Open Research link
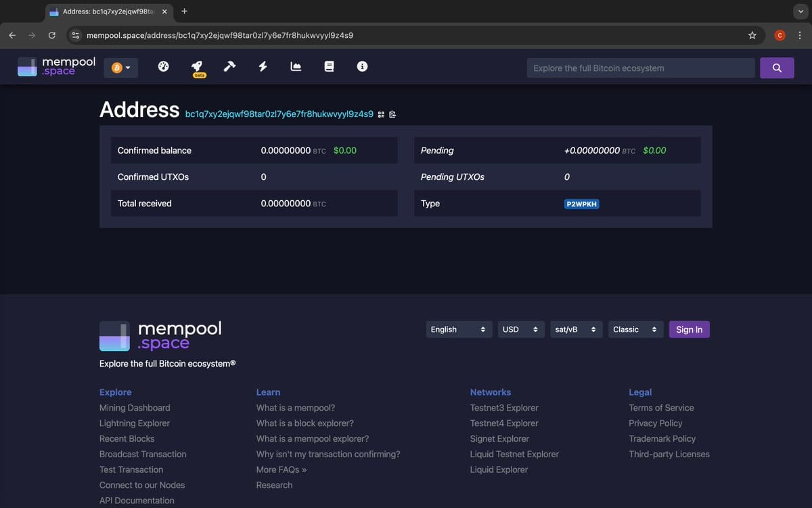The image size is (812, 508). click(x=274, y=486)
